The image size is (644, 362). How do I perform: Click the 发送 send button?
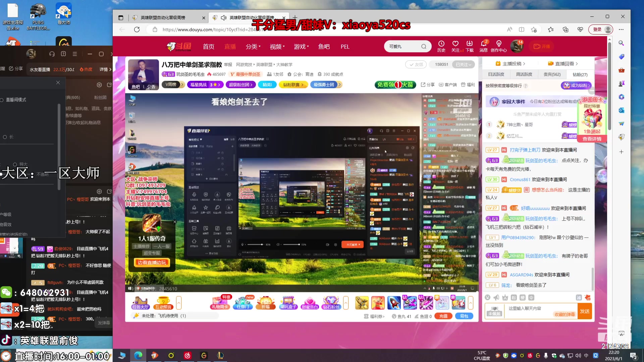pos(585,311)
